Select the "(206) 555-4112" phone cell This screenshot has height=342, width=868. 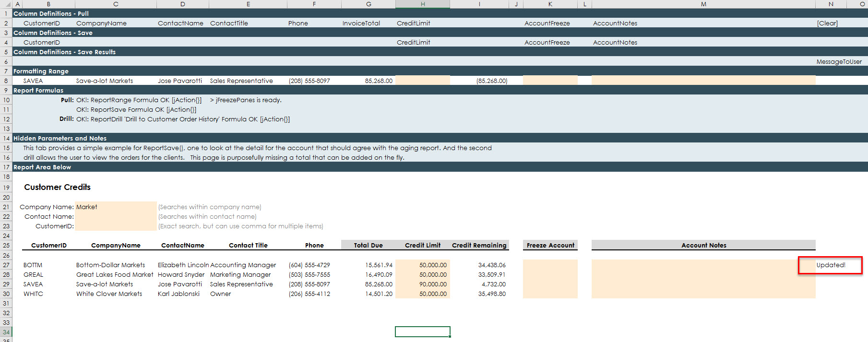tap(309, 294)
